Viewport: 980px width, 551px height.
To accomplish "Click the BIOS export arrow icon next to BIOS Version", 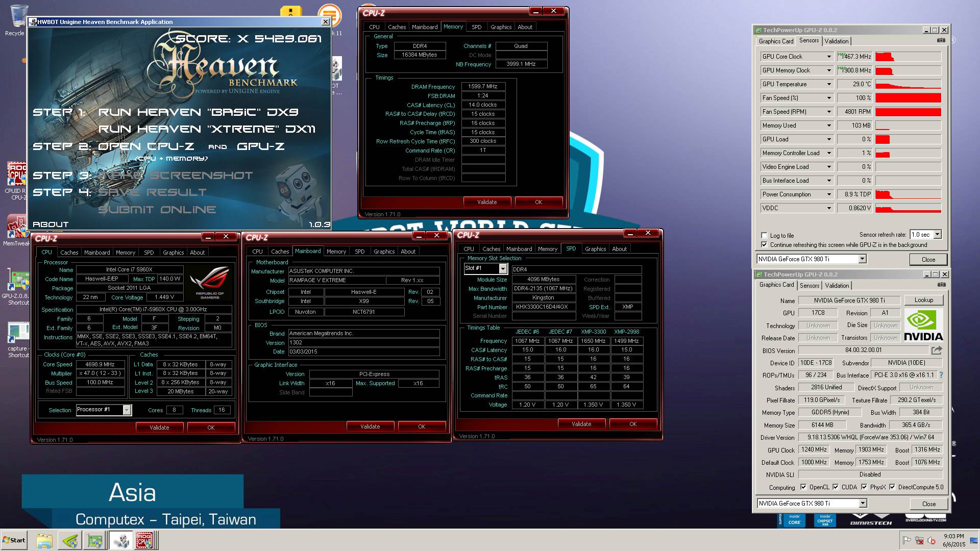I will [x=937, y=350].
